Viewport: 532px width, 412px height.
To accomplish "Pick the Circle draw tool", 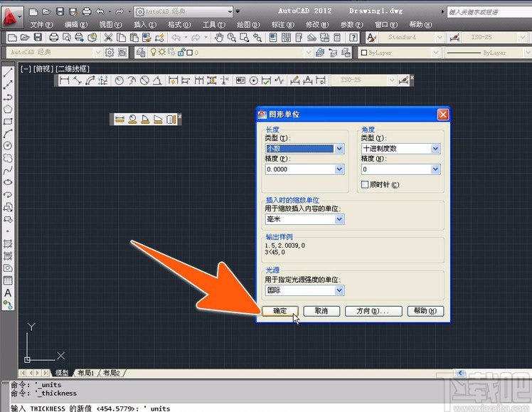I will coord(8,145).
